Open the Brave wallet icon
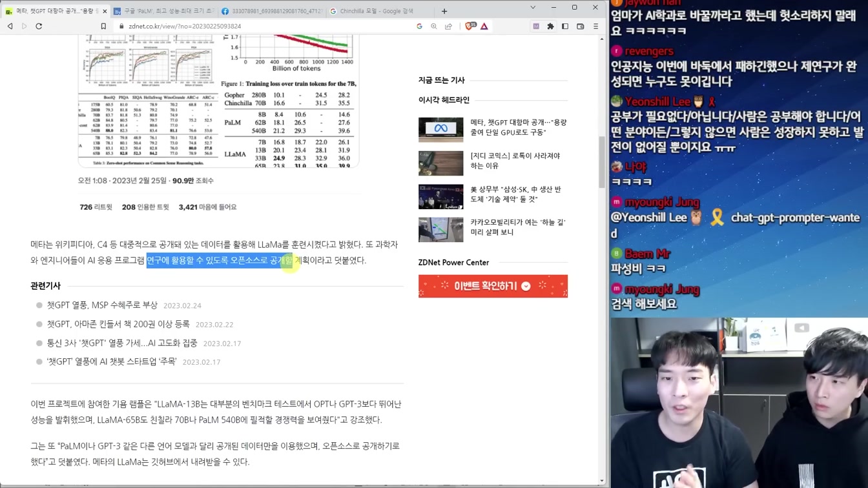The image size is (868, 488). [x=580, y=26]
